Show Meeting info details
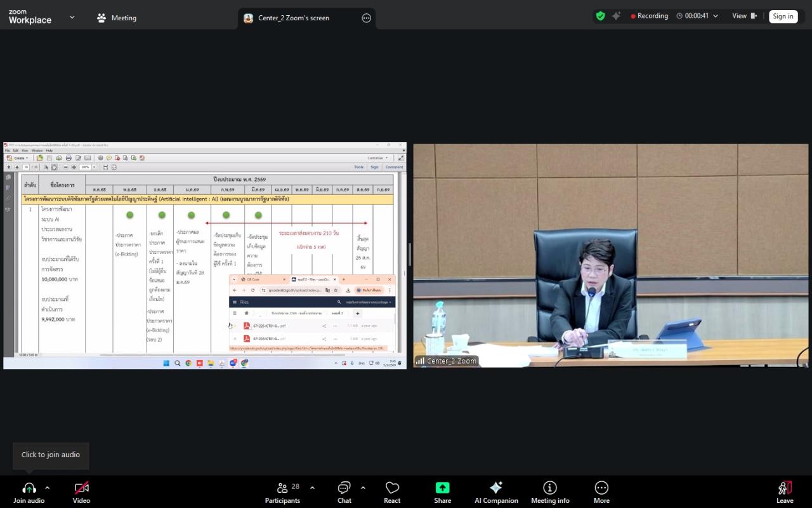812x508 pixels. tap(550, 488)
